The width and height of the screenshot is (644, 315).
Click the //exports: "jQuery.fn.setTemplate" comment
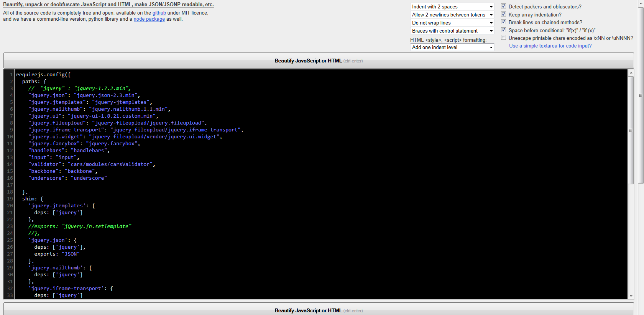(x=80, y=226)
